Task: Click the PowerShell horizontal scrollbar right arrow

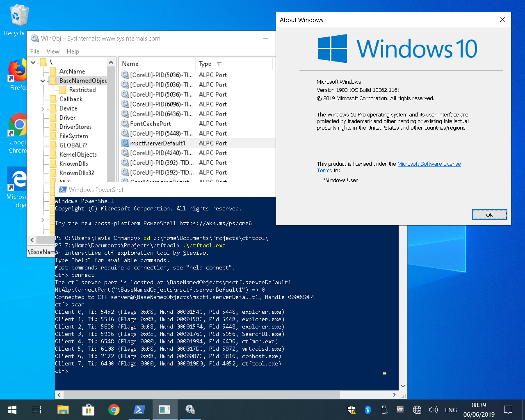Action: (x=394, y=395)
